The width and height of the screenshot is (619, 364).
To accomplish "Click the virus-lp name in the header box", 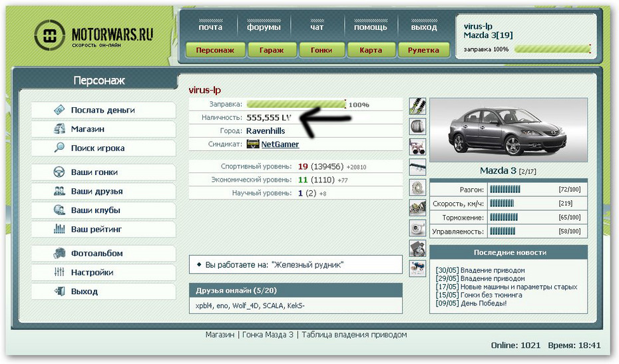I will click(x=478, y=27).
